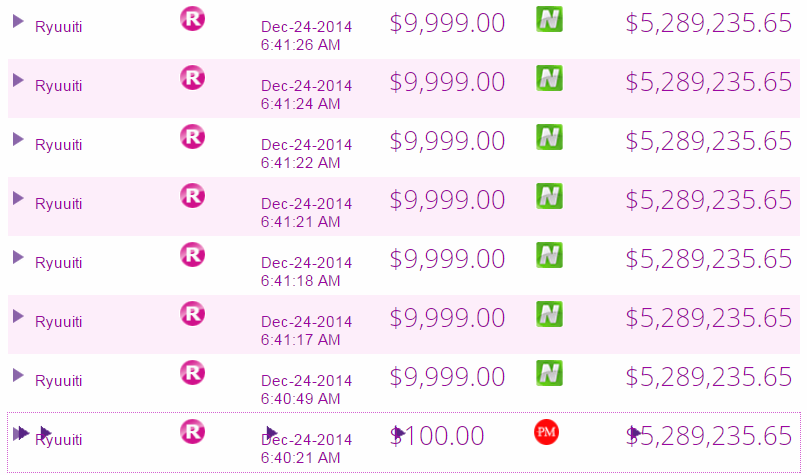Click the green N icon in 6:41:17 AM row
This screenshot has height=475, width=807.
tap(549, 314)
